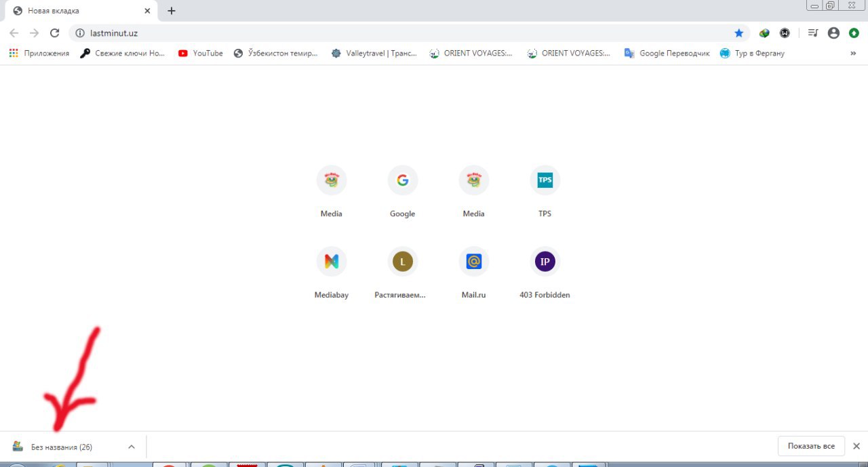868x467 pixels.
Task: Open the media playback controls icon
Action: click(813, 33)
